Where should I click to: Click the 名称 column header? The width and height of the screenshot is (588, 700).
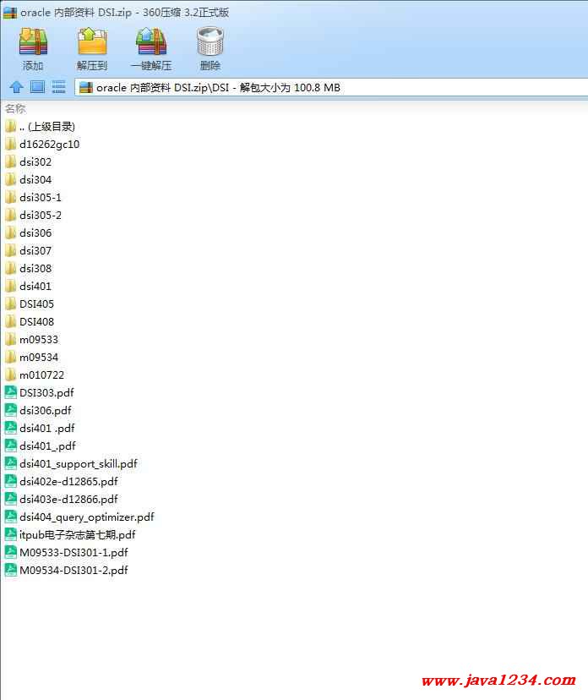tap(15, 108)
